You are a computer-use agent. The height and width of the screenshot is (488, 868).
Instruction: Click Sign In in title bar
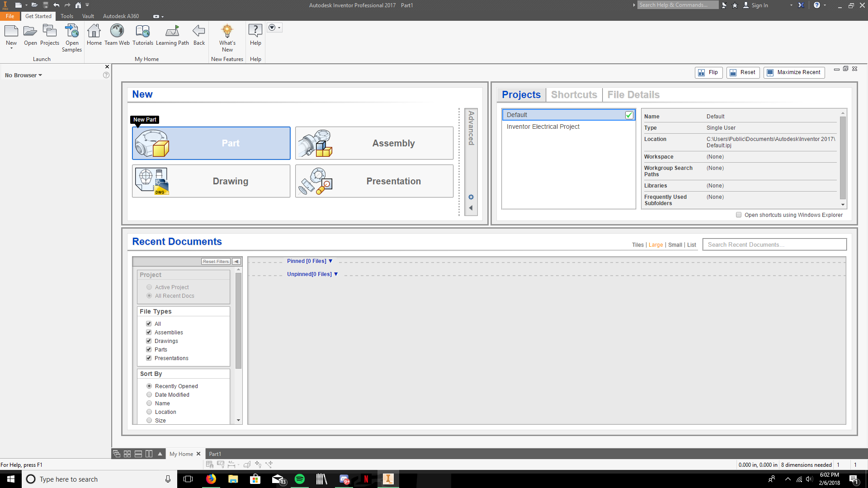point(759,5)
